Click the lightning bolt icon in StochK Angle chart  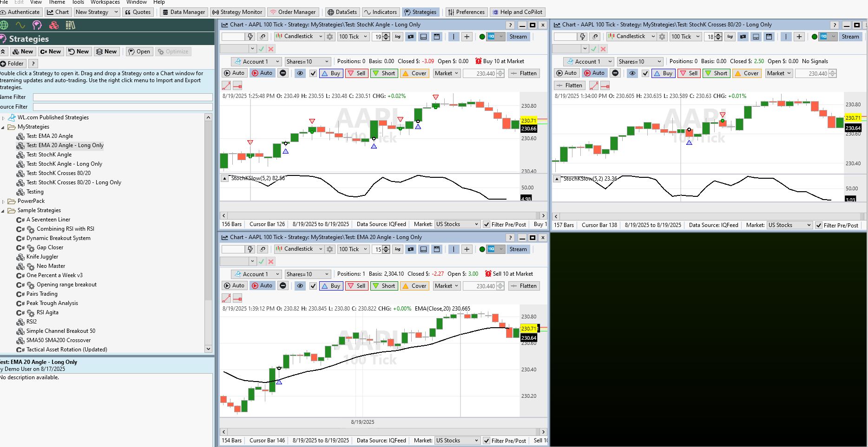pos(250,37)
